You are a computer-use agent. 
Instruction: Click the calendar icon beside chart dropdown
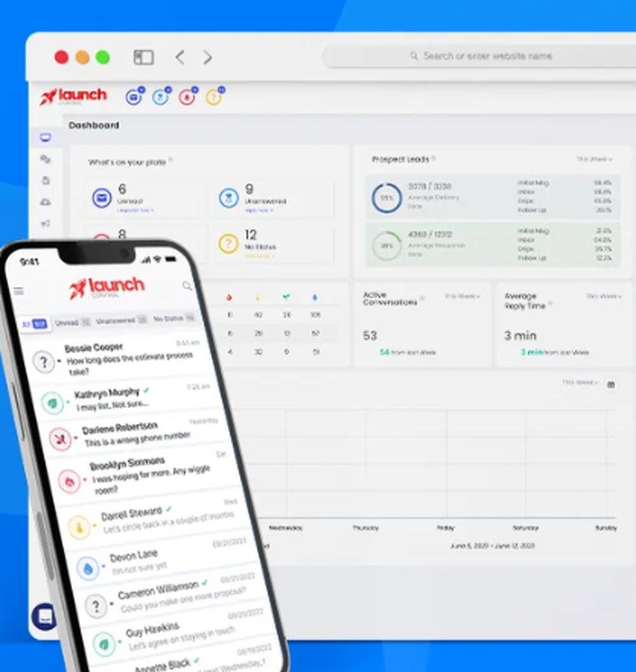(x=611, y=385)
